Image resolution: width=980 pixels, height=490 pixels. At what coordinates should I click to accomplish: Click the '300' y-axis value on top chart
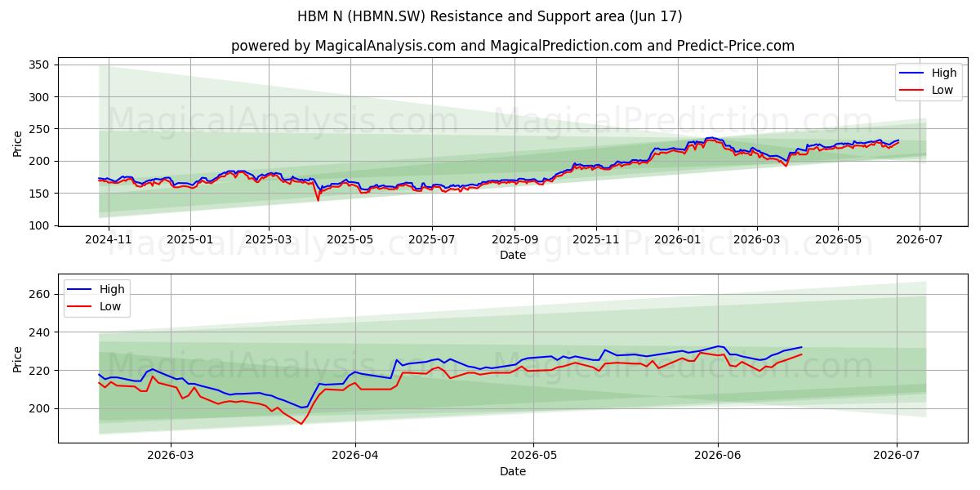[x=40, y=97]
